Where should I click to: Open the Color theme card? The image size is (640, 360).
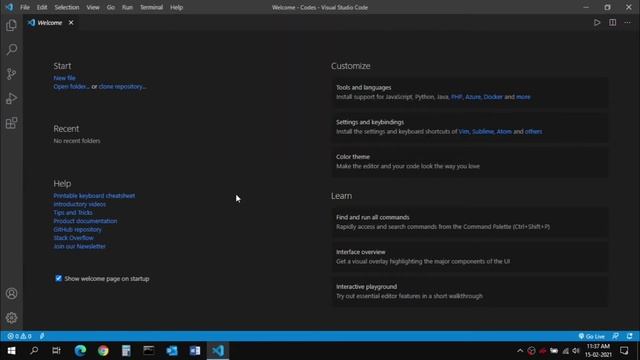(x=469, y=162)
